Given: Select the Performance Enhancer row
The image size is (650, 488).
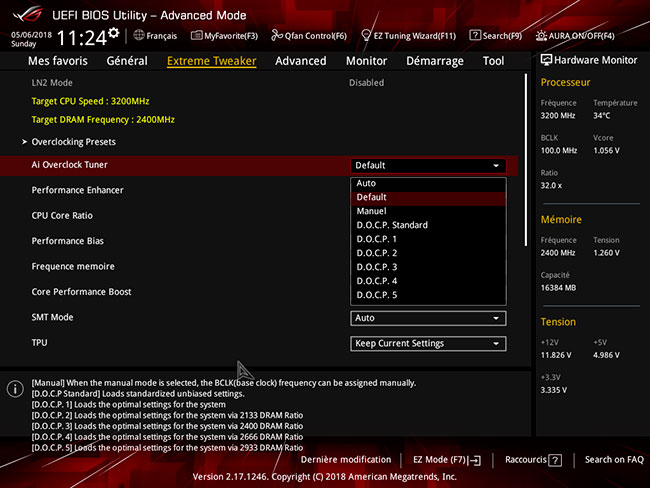Looking at the screenshot, I should tap(78, 190).
